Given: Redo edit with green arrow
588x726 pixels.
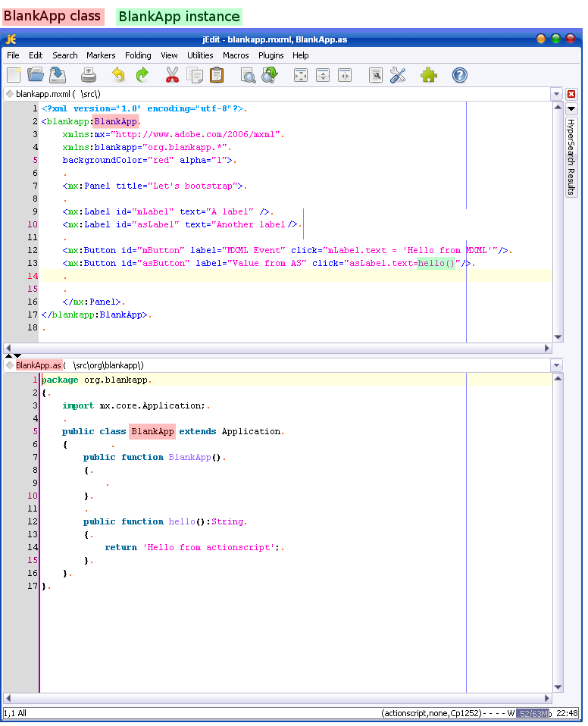Looking at the screenshot, I should (142, 75).
